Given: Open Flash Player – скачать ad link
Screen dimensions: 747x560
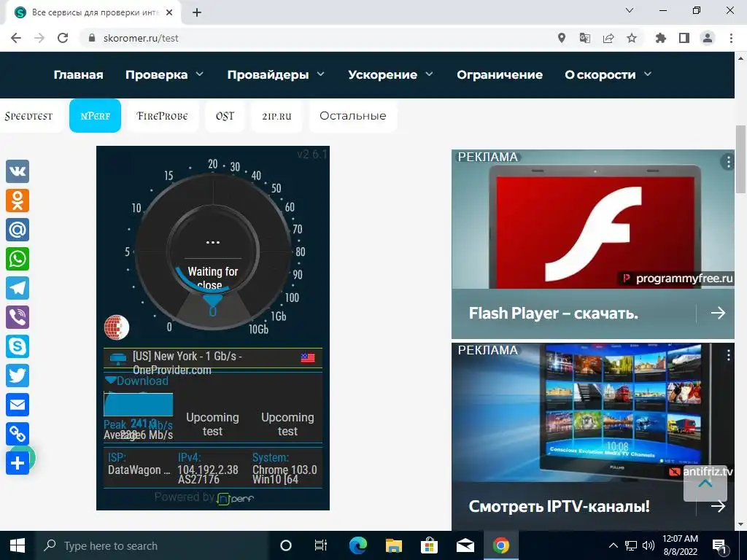Looking at the screenshot, I should pos(553,314).
